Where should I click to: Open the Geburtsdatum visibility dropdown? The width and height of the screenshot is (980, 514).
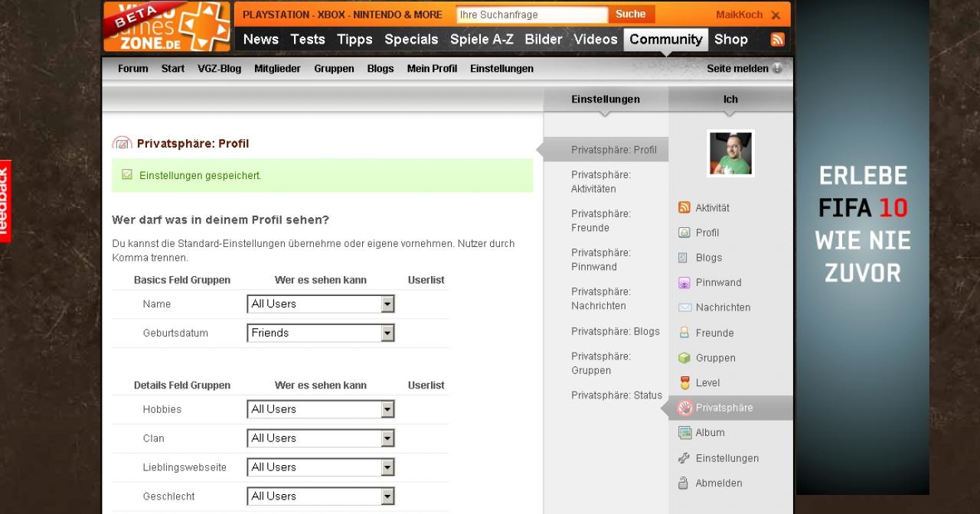321,333
